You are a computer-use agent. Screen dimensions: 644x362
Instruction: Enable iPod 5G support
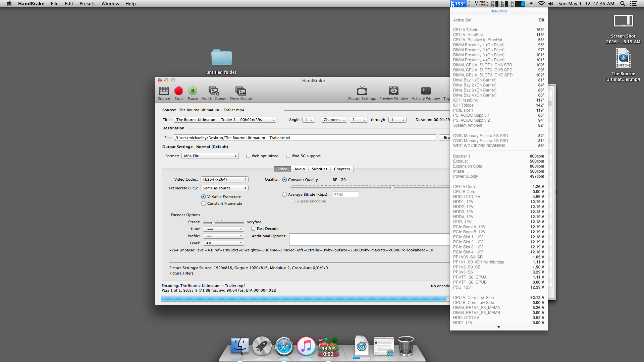click(288, 156)
